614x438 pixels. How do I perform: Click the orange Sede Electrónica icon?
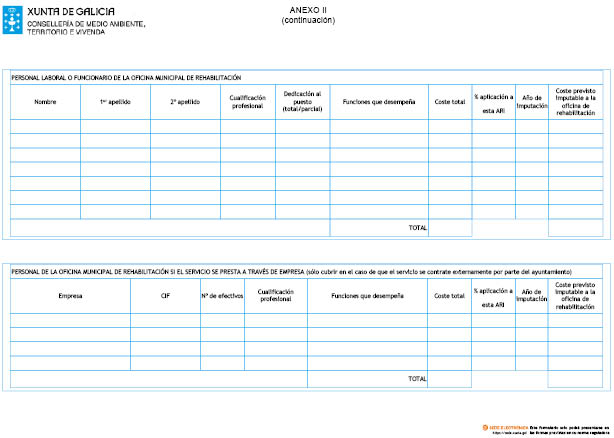(485, 428)
